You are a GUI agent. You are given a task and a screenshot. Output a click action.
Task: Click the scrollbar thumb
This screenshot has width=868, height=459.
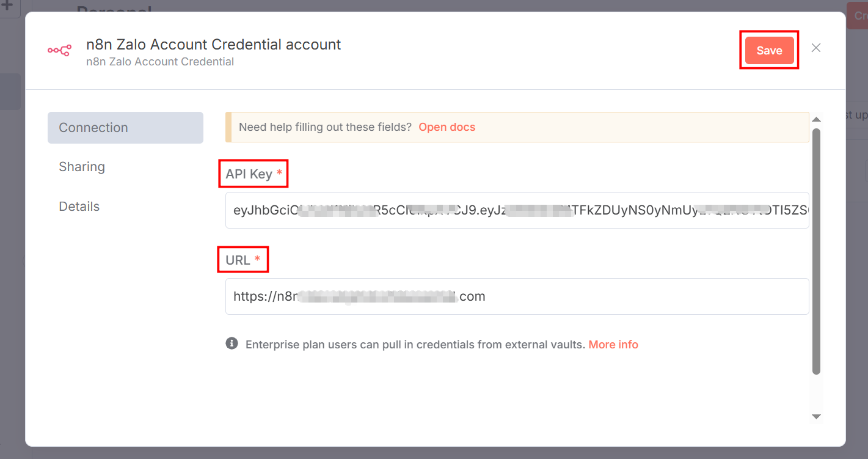click(x=816, y=251)
